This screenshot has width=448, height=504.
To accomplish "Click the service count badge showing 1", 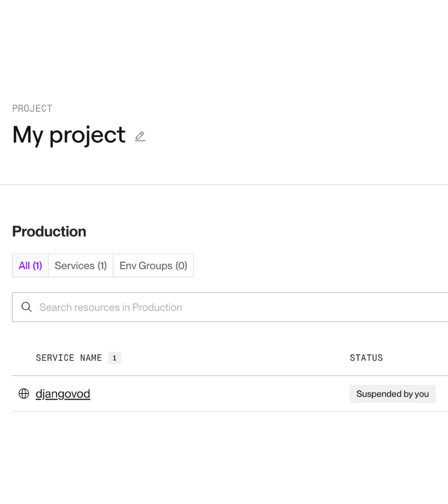I will click(114, 358).
